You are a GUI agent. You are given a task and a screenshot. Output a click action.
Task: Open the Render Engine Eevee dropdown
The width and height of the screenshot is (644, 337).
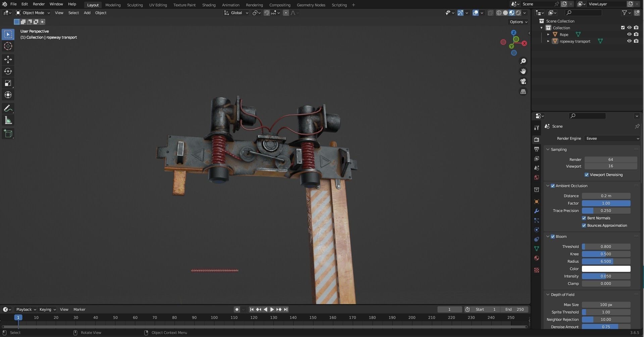(x=612, y=138)
